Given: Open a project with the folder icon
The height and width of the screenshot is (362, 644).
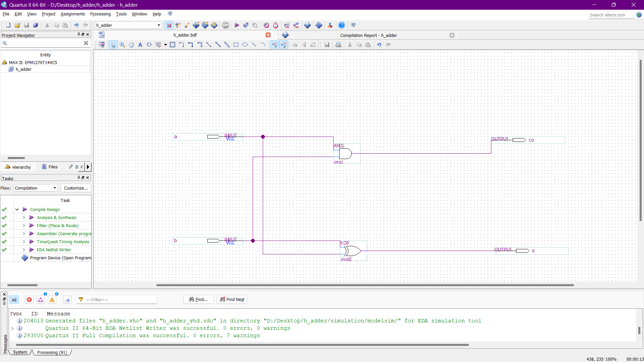Looking at the screenshot, I should 17,25.
